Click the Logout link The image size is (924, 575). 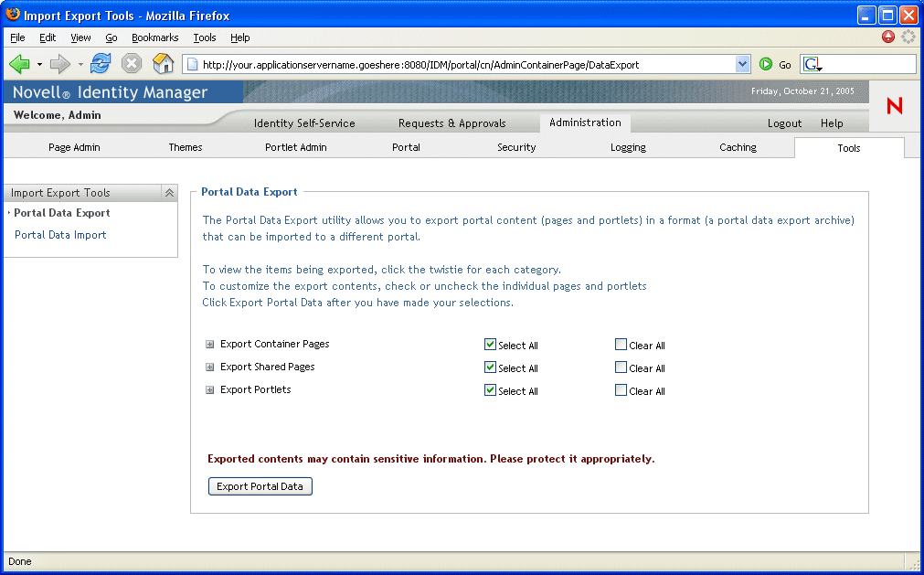[x=784, y=123]
